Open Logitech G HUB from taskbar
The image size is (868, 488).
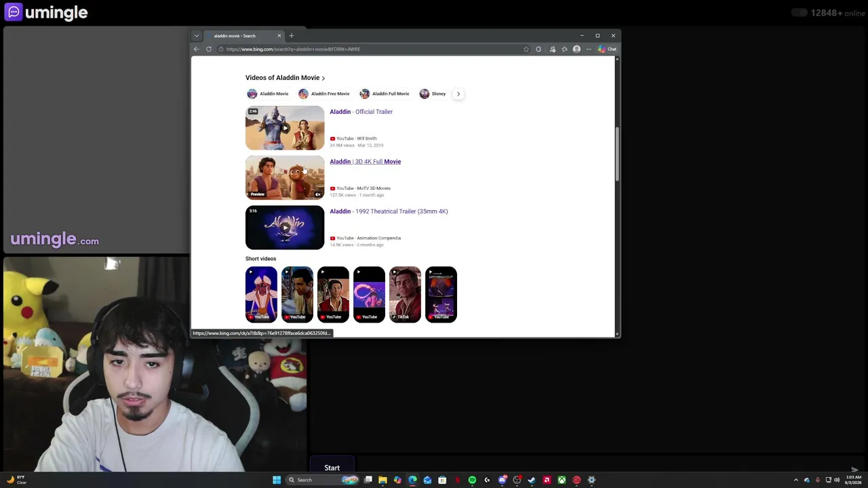pyautogui.click(x=487, y=480)
